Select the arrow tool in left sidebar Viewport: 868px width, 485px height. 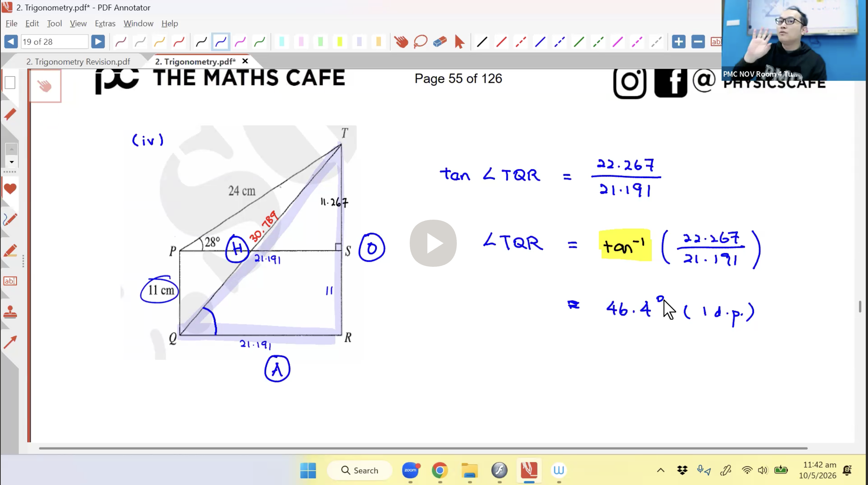pos(10,342)
